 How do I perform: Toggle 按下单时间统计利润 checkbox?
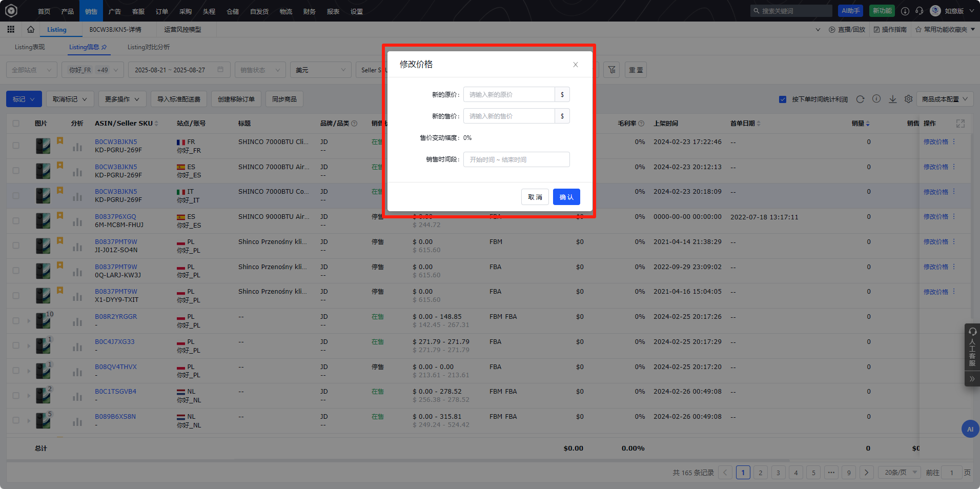tap(782, 99)
